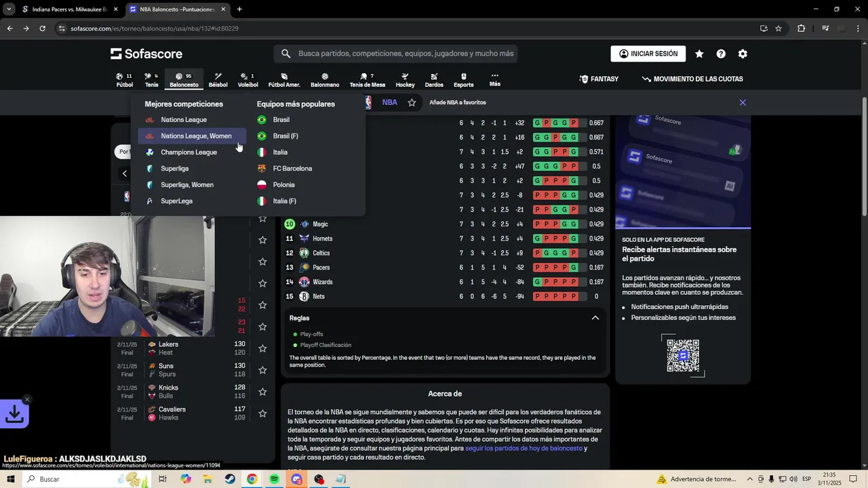Open the Voleibol sport tab
Screen dimensions: 868x488
point(248,80)
